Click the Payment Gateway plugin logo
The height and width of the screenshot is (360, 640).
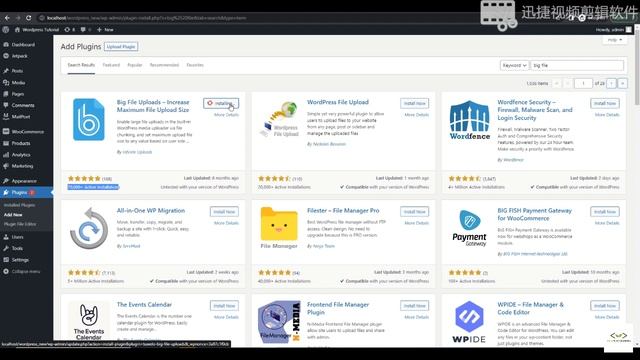(469, 228)
